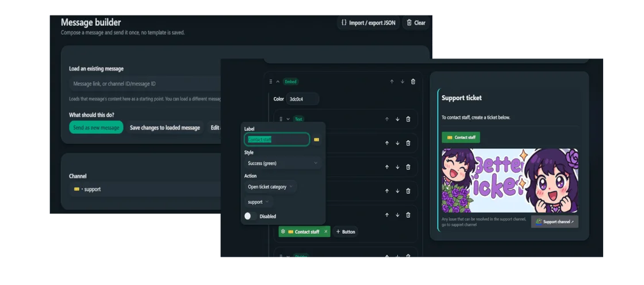The height and width of the screenshot is (285, 644).
Task: Collapse the Embed component chevron
Action: coord(278,82)
